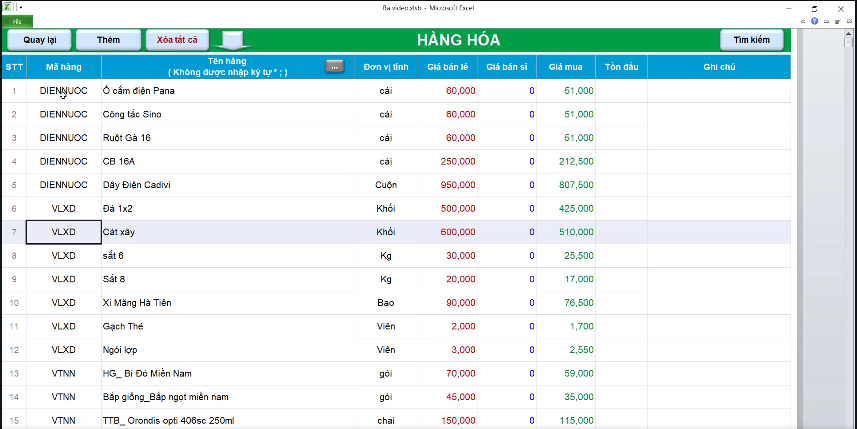Click the Excel application icon in title bar
Image resolution: width=857 pixels, height=429 pixels.
click(5, 8)
